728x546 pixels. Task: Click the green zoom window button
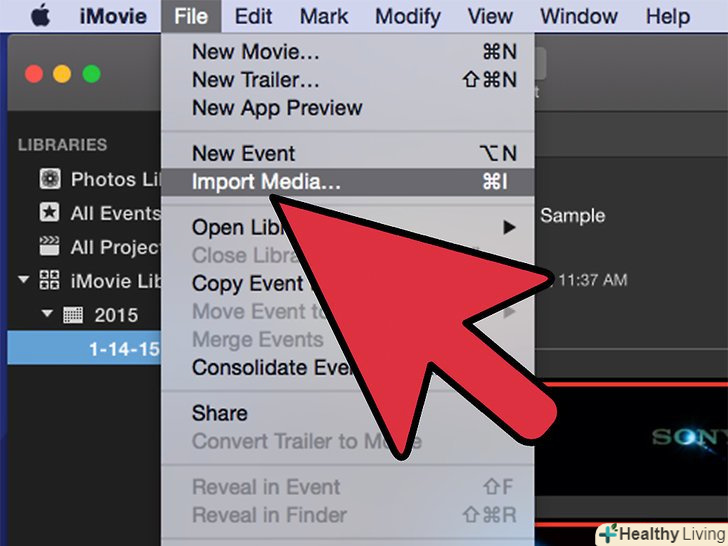91,74
